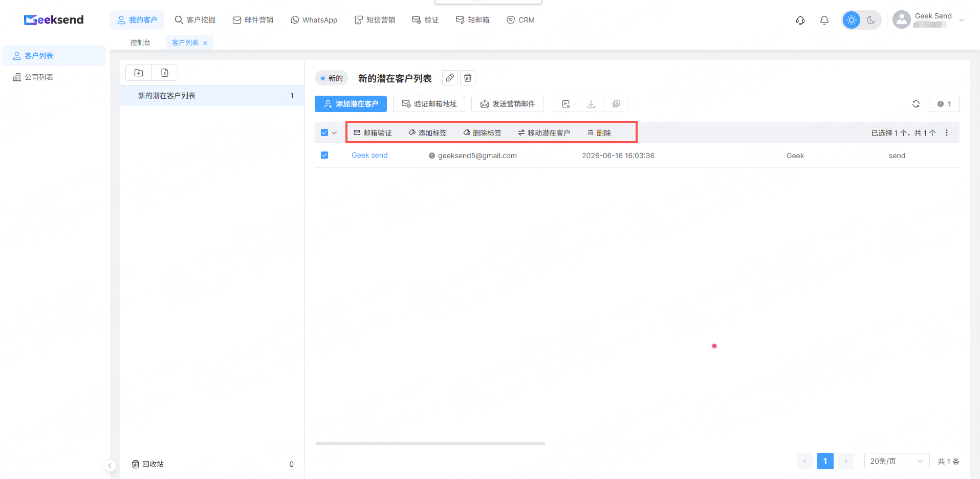The height and width of the screenshot is (479, 980).
Task: Refresh the prospects list
Action: (x=916, y=104)
